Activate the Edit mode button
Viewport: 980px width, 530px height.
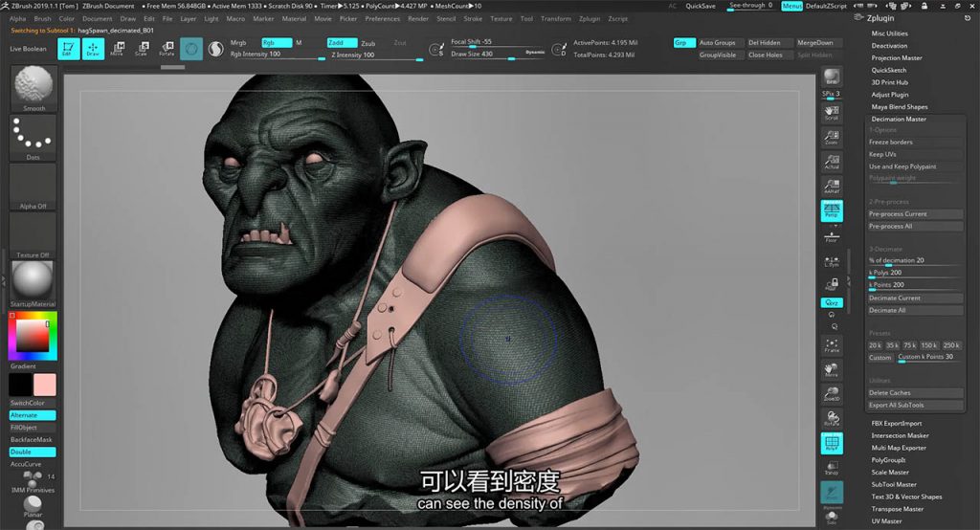(69, 49)
